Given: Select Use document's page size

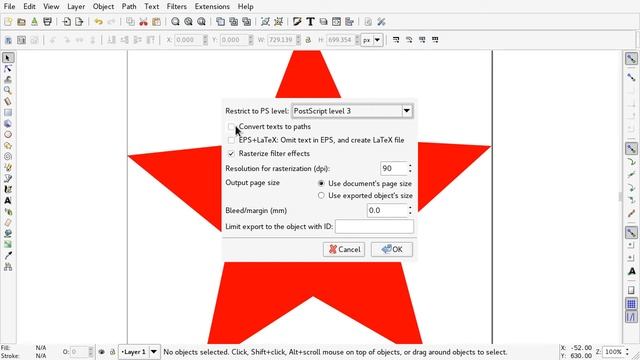Looking at the screenshot, I should click(321, 184).
